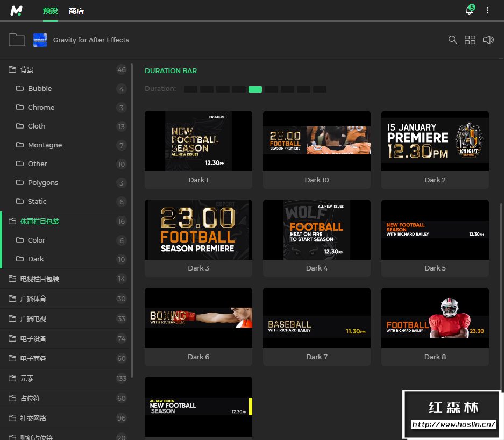Expand the 广播电视 category
This screenshot has width=504, height=440.
click(x=65, y=318)
